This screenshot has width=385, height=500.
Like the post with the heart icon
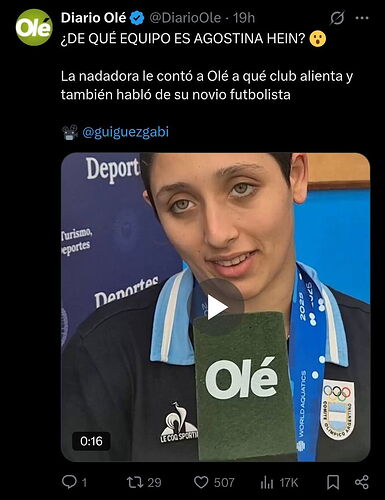coord(201,482)
